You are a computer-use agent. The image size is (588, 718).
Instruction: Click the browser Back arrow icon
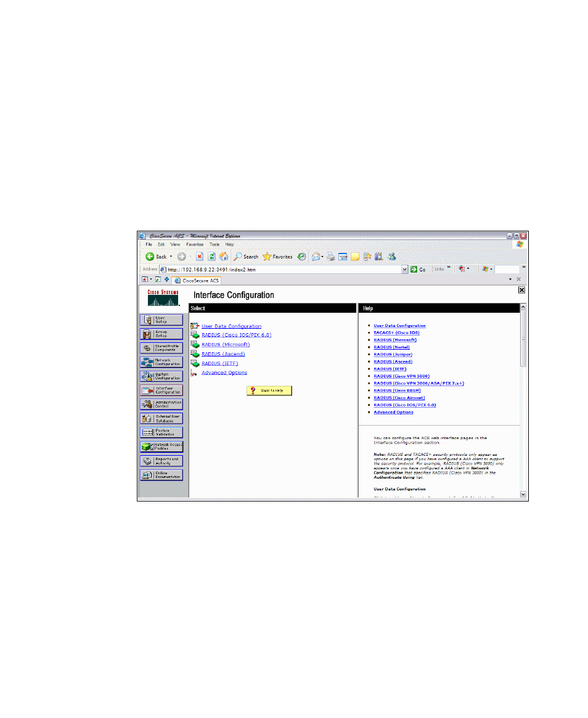(150, 257)
